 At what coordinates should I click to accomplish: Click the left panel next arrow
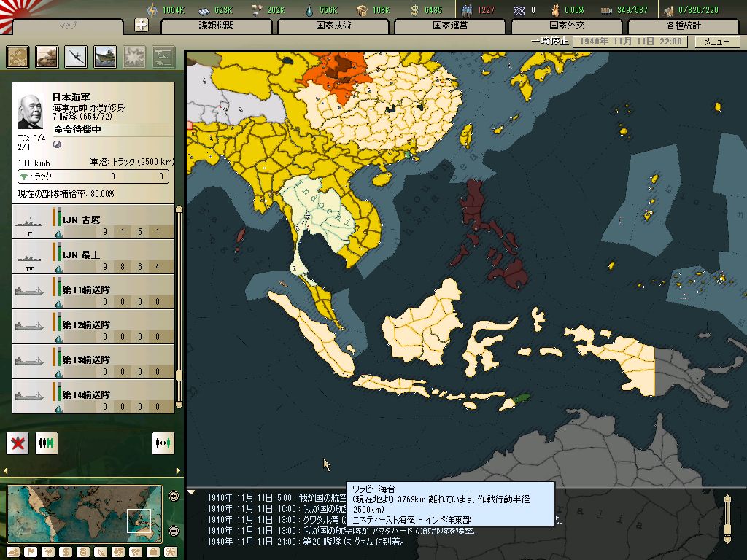(x=178, y=470)
